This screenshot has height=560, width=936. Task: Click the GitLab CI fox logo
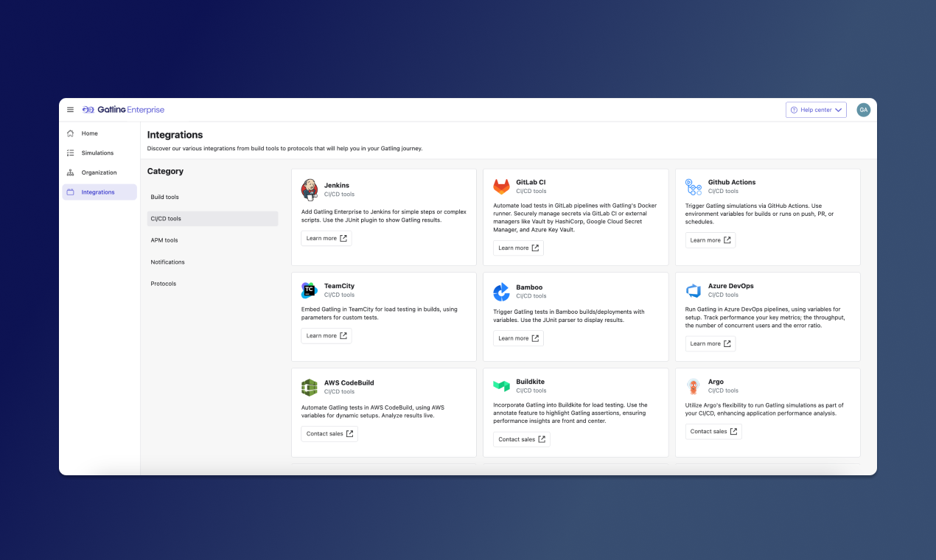tap(501, 186)
